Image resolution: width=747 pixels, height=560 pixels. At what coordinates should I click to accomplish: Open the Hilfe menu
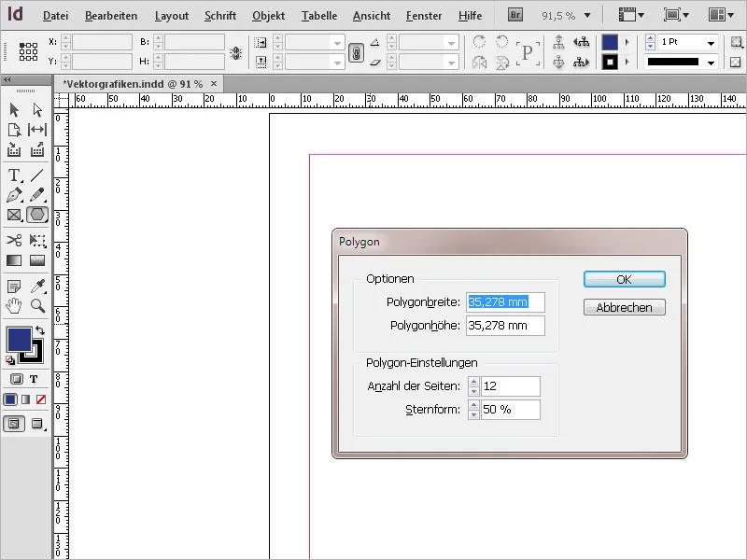[471, 16]
